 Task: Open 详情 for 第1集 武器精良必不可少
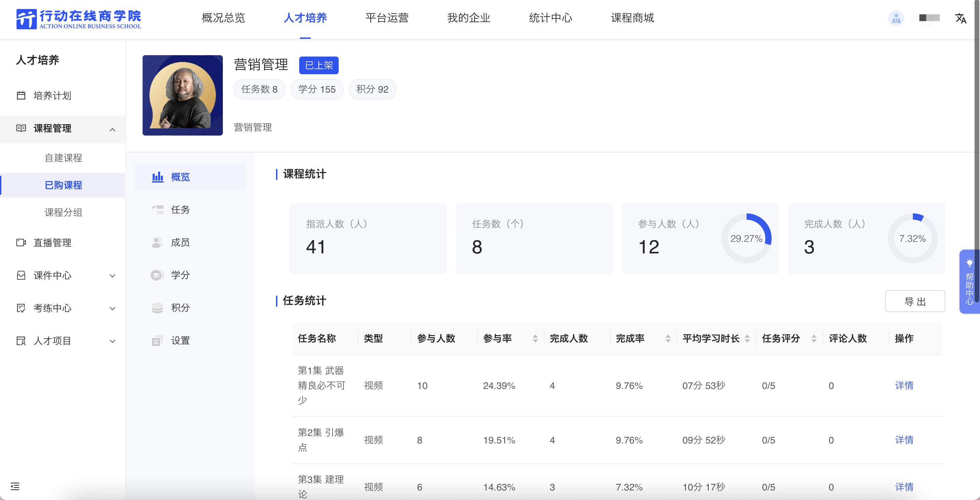click(x=904, y=386)
